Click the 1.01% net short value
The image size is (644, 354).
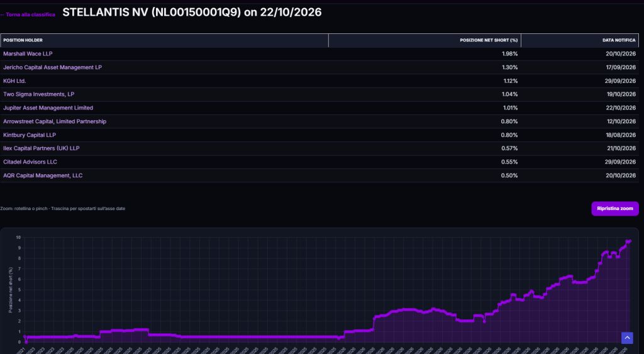(x=511, y=108)
